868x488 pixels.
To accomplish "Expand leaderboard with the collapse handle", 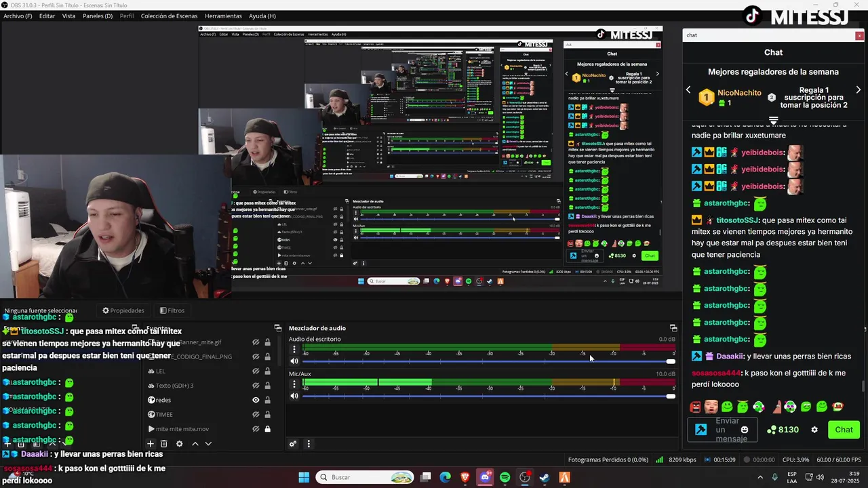I will [x=773, y=120].
